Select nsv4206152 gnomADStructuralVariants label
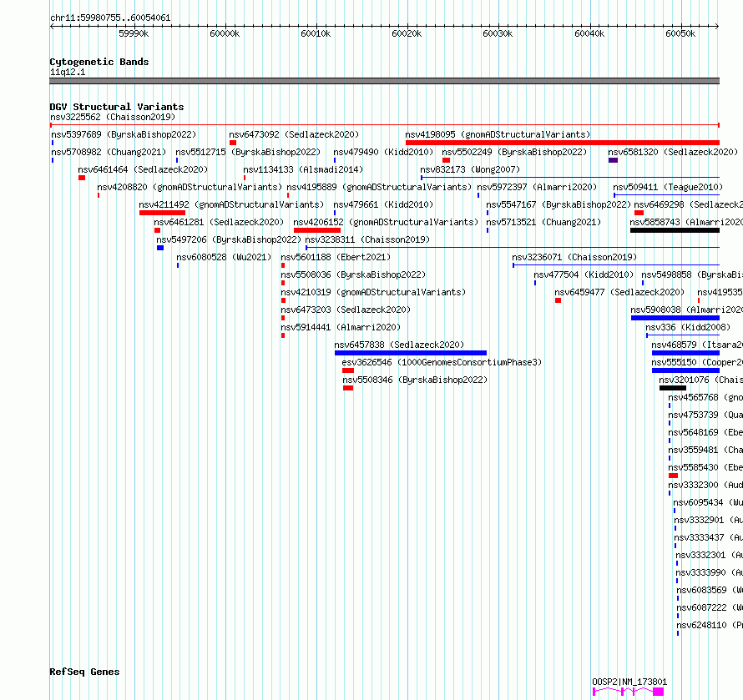The height and width of the screenshot is (700, 743). click(x=386, y=222)
